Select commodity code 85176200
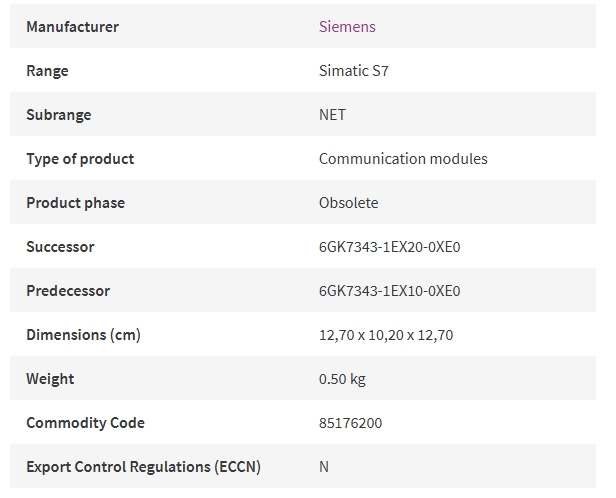The height and width of the screenshot is (498, 616). pyautogui.click(x=350, y=423)
